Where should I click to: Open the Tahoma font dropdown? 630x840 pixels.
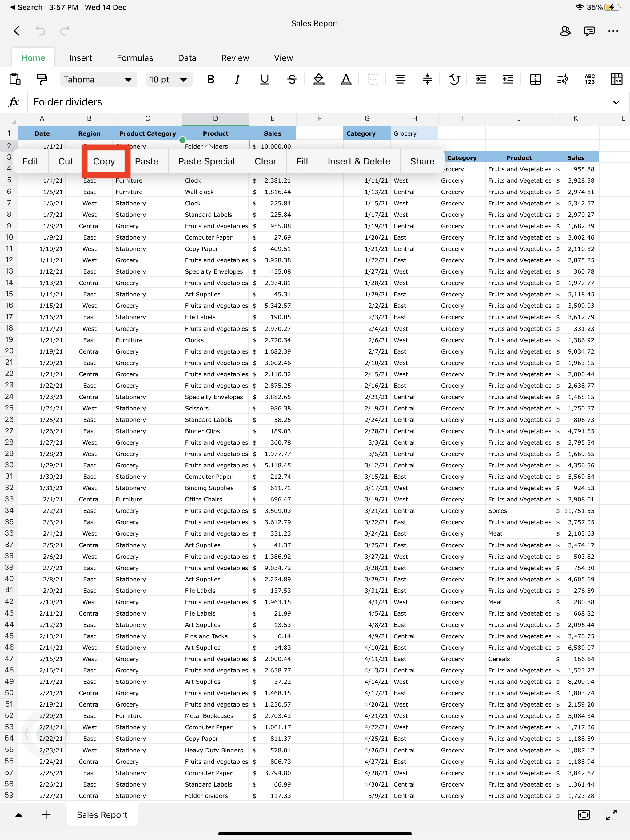[98, 79]
